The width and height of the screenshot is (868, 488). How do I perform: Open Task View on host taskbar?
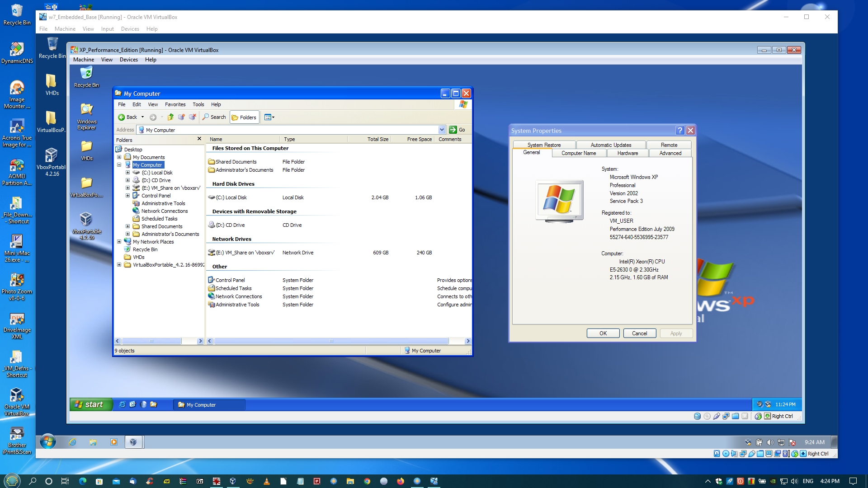[x=65, y=481]
